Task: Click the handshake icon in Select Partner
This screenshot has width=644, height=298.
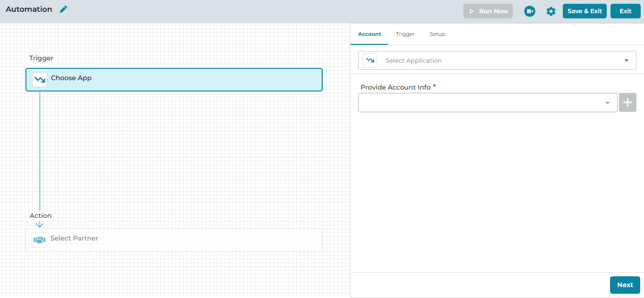Action: click(39, 240)
